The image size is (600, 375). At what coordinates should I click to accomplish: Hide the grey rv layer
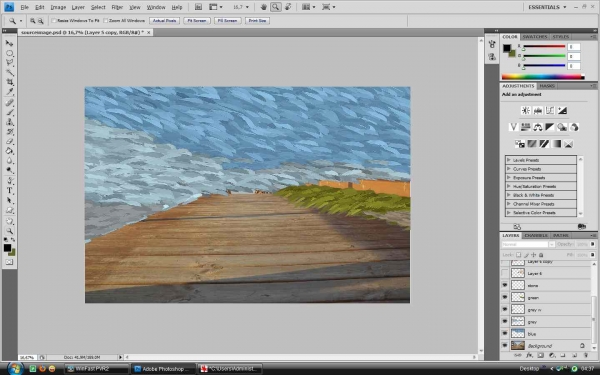[x=505, y=310]
